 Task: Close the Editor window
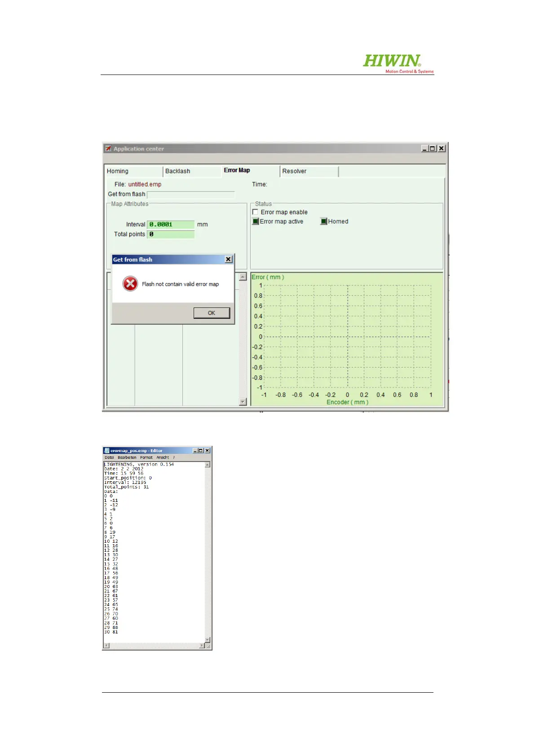click(x=207, y=450)
